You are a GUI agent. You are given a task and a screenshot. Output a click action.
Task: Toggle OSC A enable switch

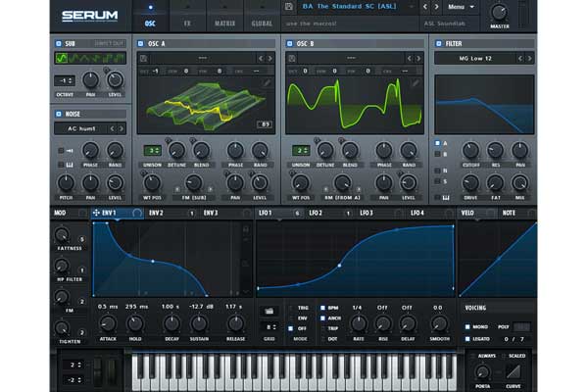pos(140,43)
